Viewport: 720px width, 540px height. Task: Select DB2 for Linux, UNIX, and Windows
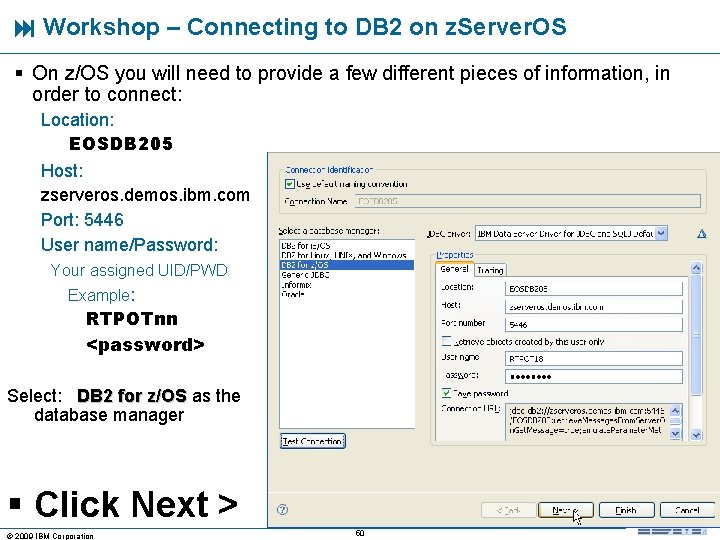[x=347, y=255]
